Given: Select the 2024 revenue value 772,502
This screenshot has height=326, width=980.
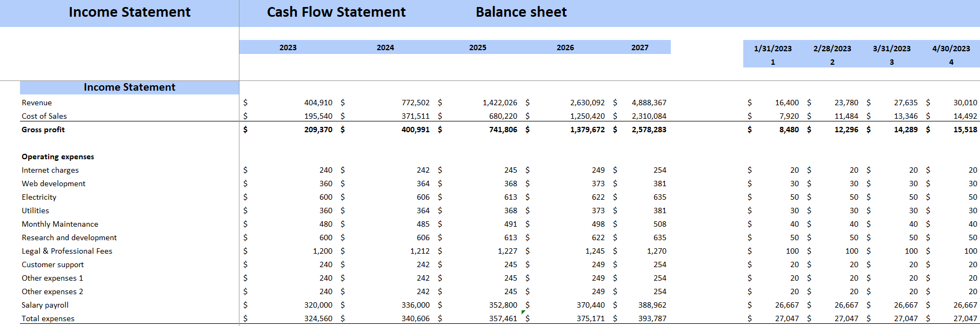Looking at the screenshot, I should (x=416, y=103).
